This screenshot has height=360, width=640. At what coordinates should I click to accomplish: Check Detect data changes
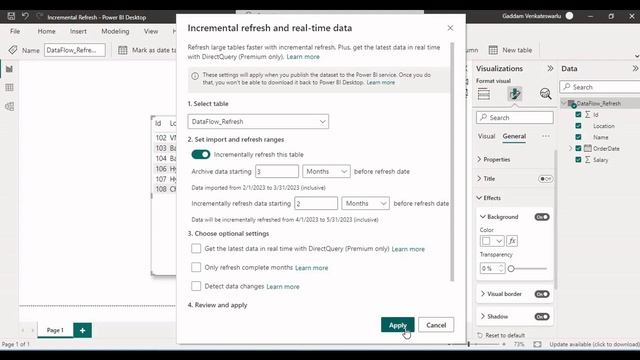196,286
